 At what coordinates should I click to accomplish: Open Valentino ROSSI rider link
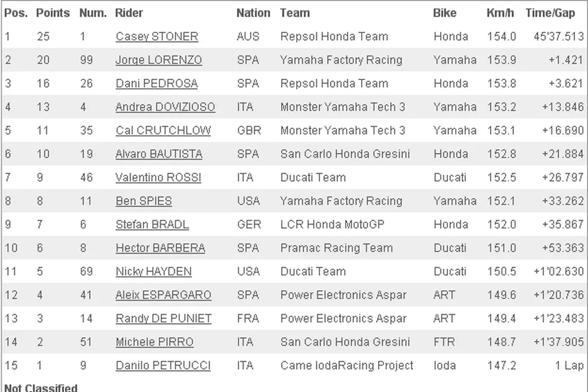pos(158,178)
